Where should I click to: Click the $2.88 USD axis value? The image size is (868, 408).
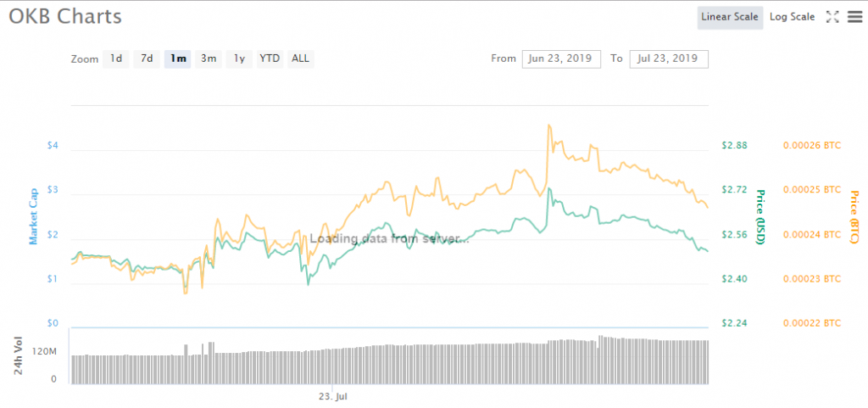[x=735, y=146]
